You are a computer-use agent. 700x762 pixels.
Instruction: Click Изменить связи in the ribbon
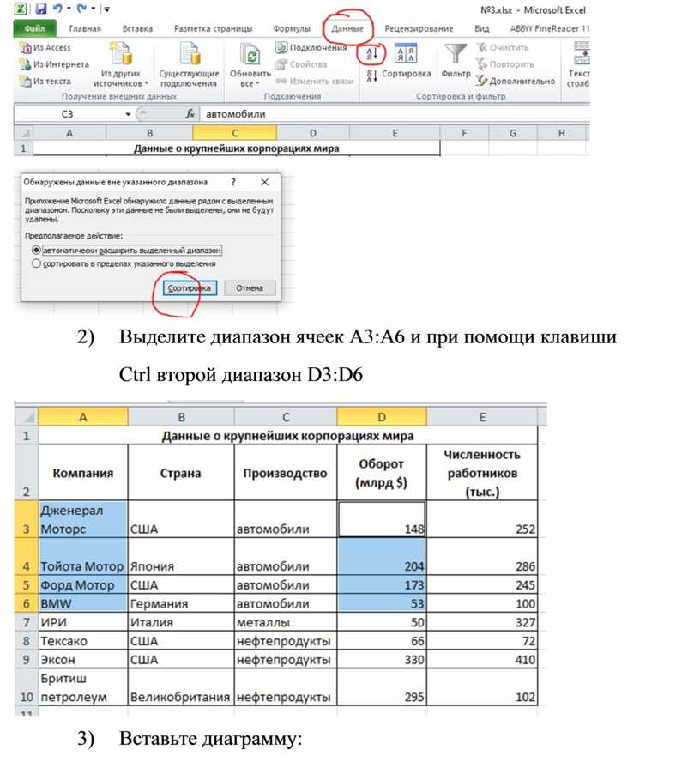point(314,81)
